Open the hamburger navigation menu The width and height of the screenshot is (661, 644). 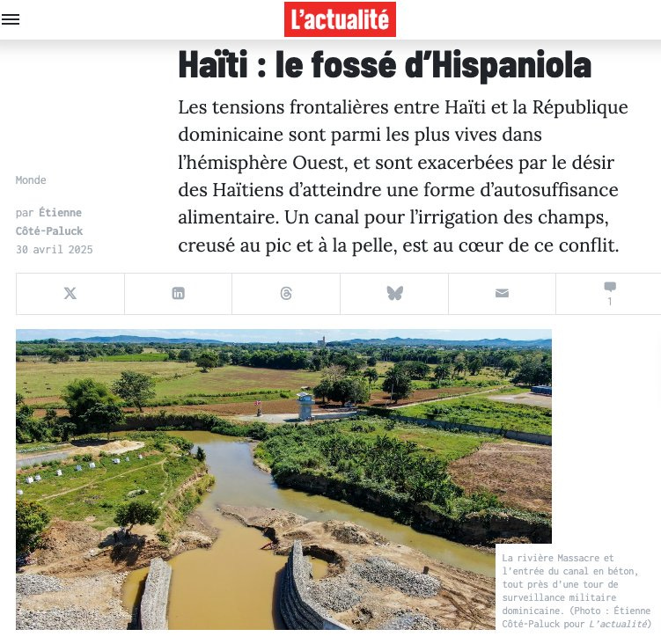coord(10,19)
